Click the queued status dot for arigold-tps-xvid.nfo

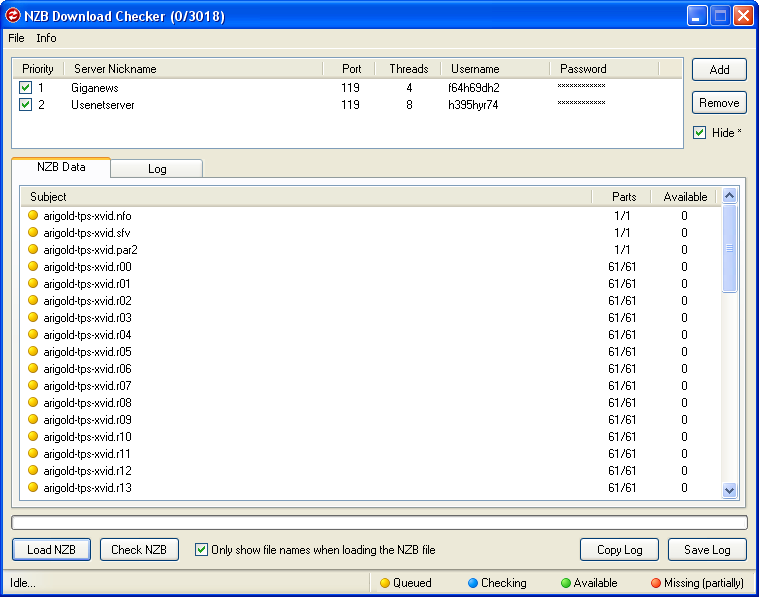pyautogui.click(x=33, y=215)
